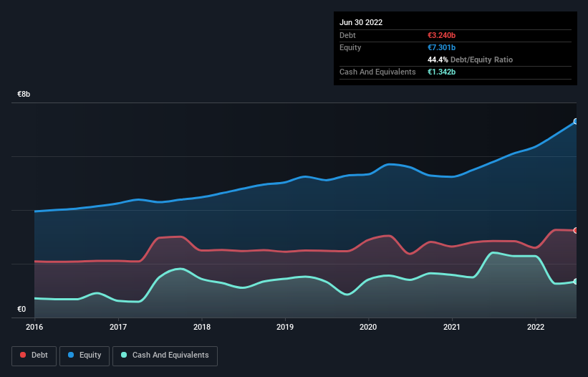The height and width of the screenshot is (377, 588).
Task: Click the €0 y-axis label
Action: 21,309
